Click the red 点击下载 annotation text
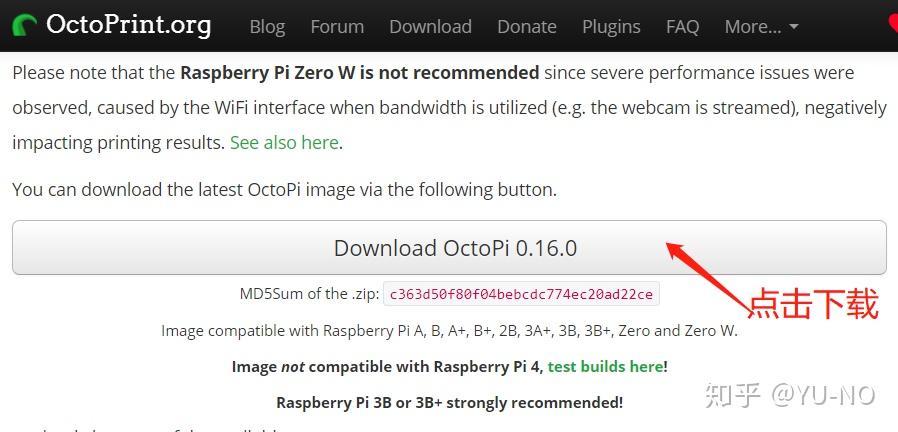The image size is (898, 432). click(x=813, y=304)
